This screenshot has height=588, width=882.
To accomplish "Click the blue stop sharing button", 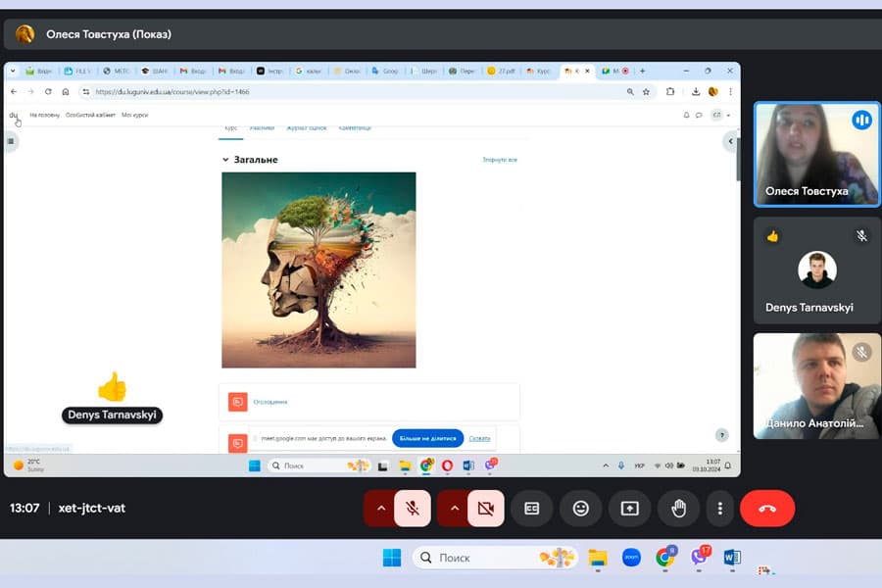I will click(427, 438).
